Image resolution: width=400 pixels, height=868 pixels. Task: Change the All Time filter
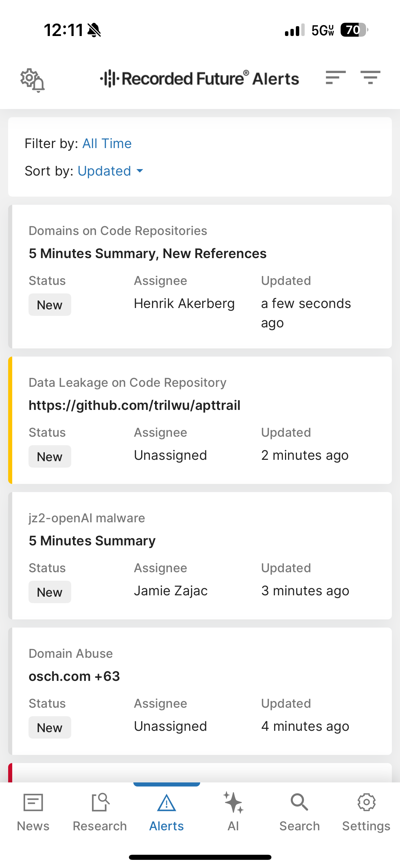tap(107, 144)
